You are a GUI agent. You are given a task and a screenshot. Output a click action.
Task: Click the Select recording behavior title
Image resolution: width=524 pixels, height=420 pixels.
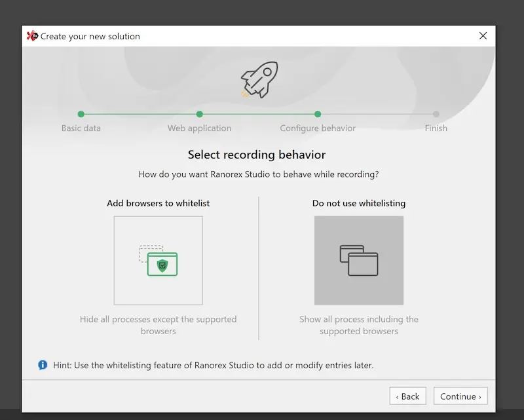coord(257,155)
